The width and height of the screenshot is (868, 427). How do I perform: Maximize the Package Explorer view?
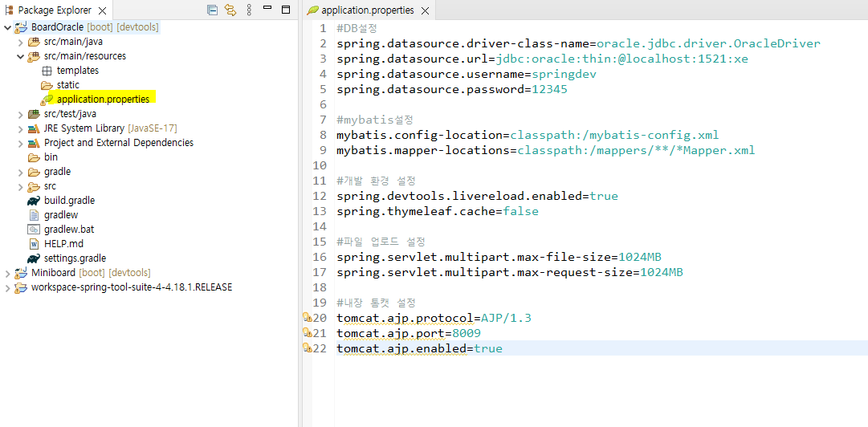(x=286, y=10)
